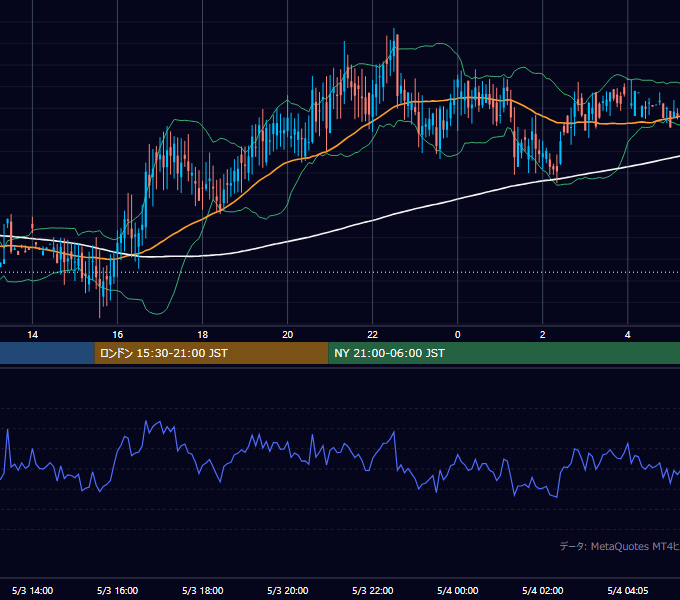This screenshot has height=600, width=680.
Task: Click the 5/4 02:00 date label
Action: 543,590
